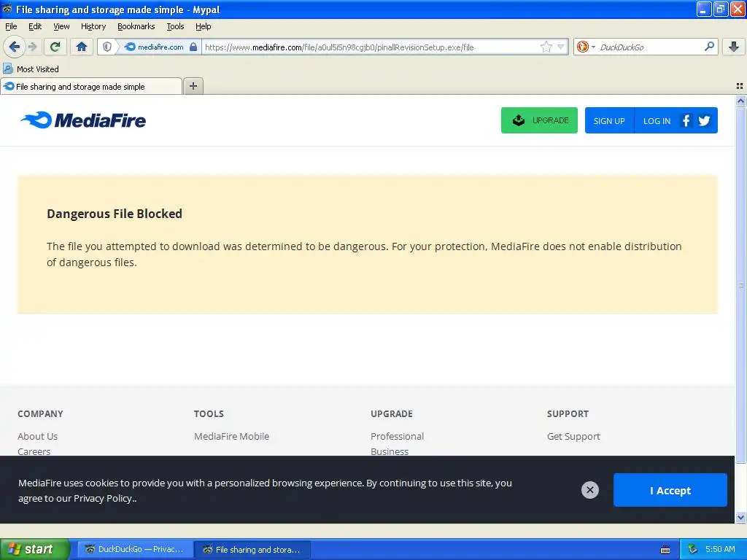Reload the current MediaFire page
This screenshot has height=560, width=747.
pyautogui.click(x=55, y=47)
